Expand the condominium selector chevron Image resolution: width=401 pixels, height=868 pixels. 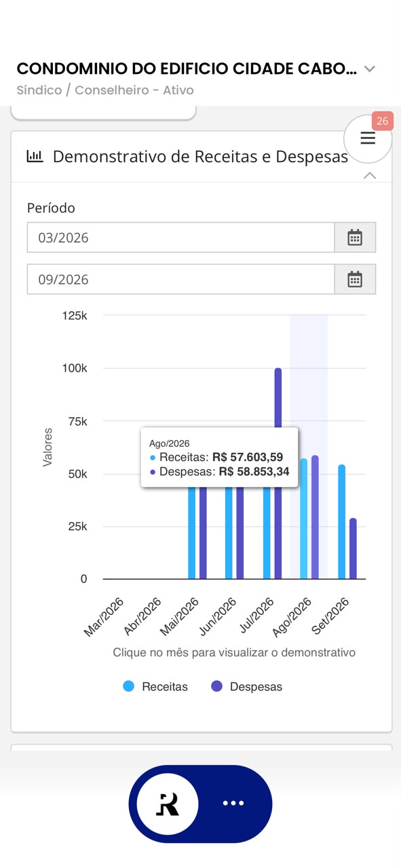pyautogui.click(x=370, y=69)
